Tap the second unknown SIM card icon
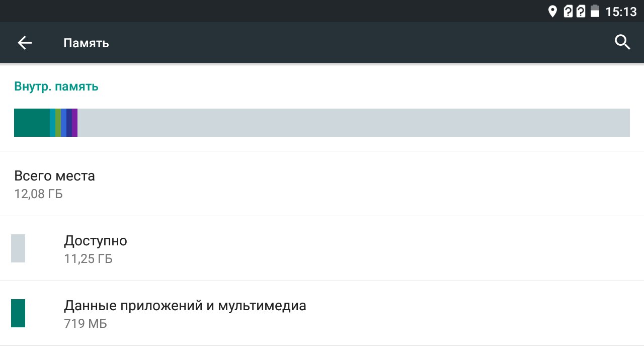Screen dimensions: 644x362 click(581, 11)
